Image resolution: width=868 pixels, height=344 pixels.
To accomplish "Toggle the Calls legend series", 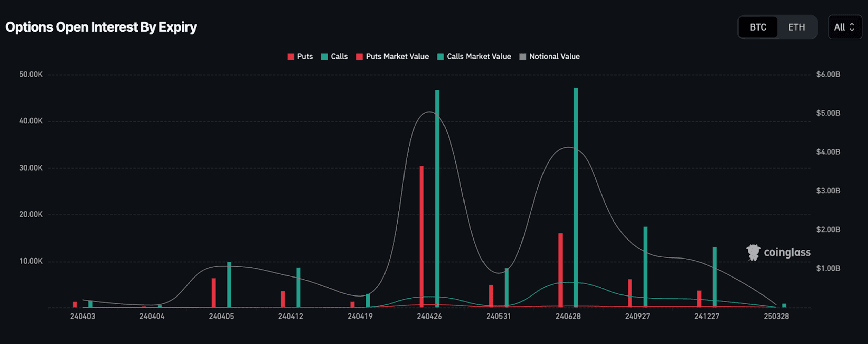I will 334,57.
